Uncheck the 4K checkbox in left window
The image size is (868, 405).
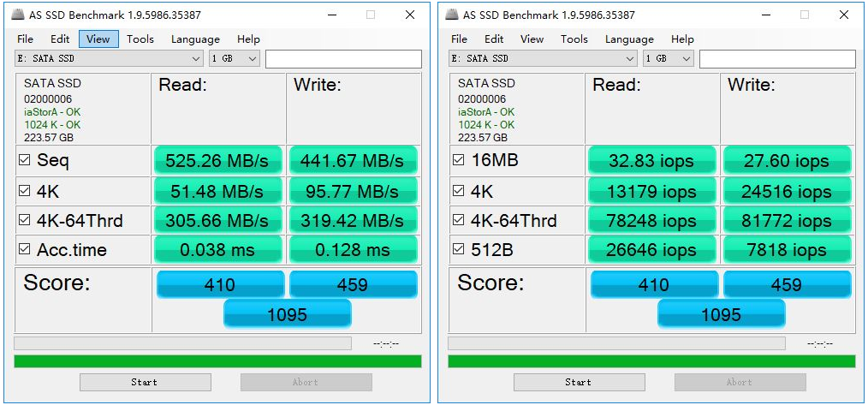pos(24,191)
